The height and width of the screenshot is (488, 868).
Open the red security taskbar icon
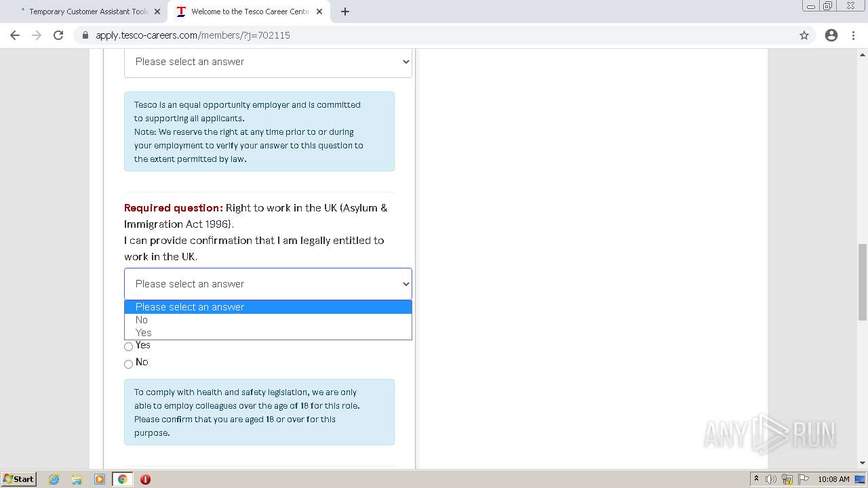coord(145,479)
